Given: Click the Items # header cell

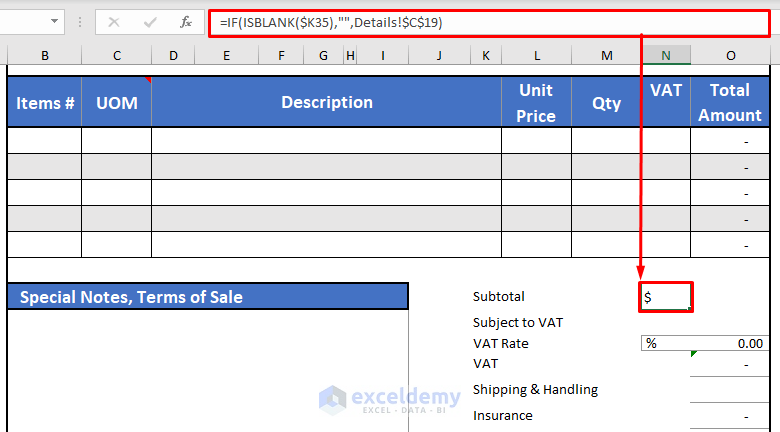Looking at the screenshot, I should (45, 103).
